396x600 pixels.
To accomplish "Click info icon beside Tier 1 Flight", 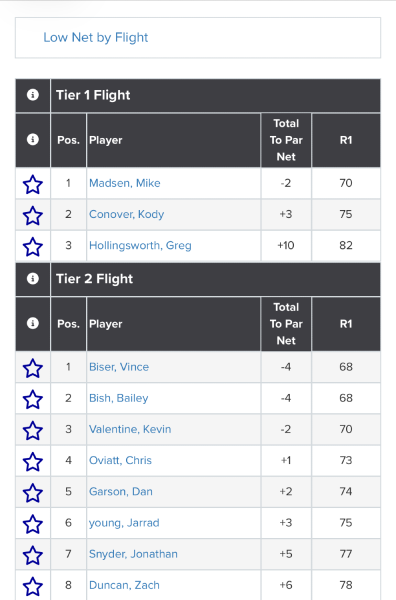I will click(33, 95).
